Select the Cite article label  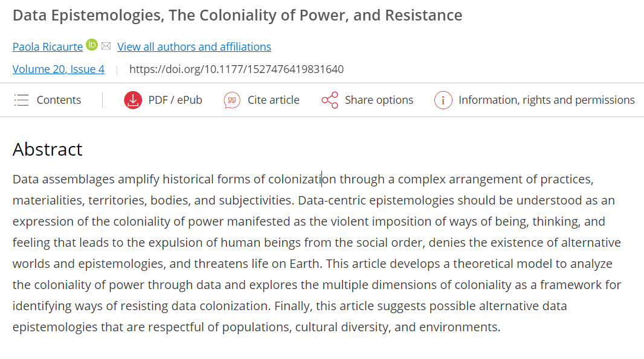(x=273, y=100)
